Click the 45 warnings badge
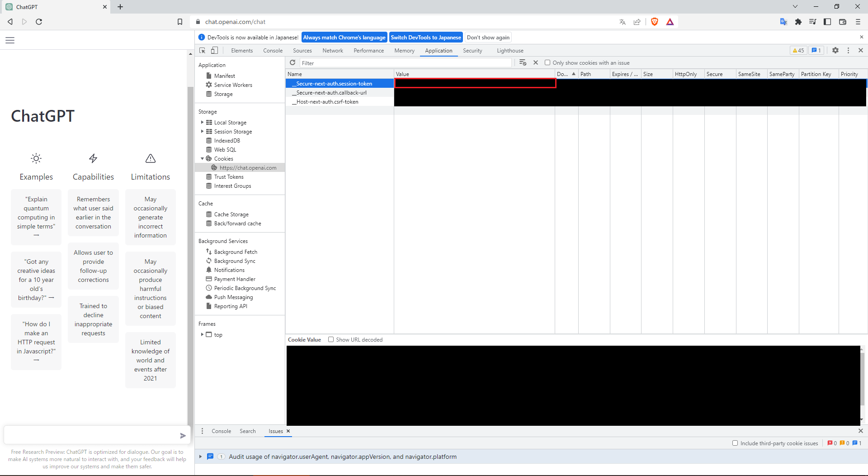 coord(798,50)
